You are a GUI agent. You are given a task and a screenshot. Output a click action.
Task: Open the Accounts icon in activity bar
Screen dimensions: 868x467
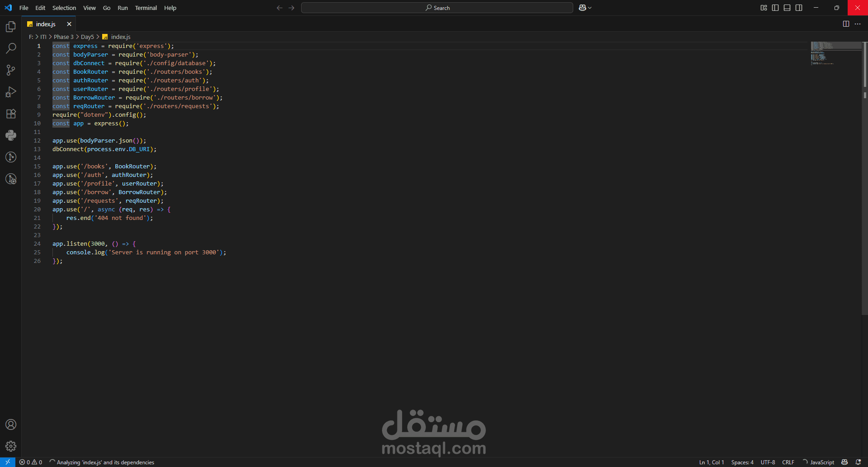11,424
